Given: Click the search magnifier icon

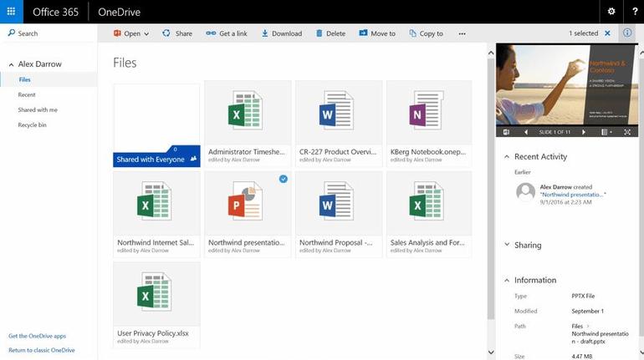Looking at the screenshot, I should [12, 33].
